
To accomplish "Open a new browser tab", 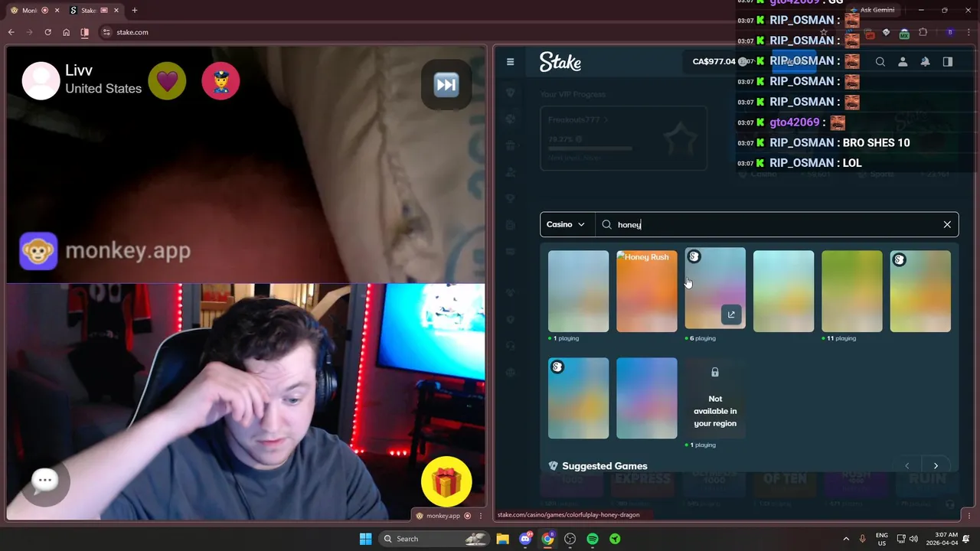I will tap(135, 11).
